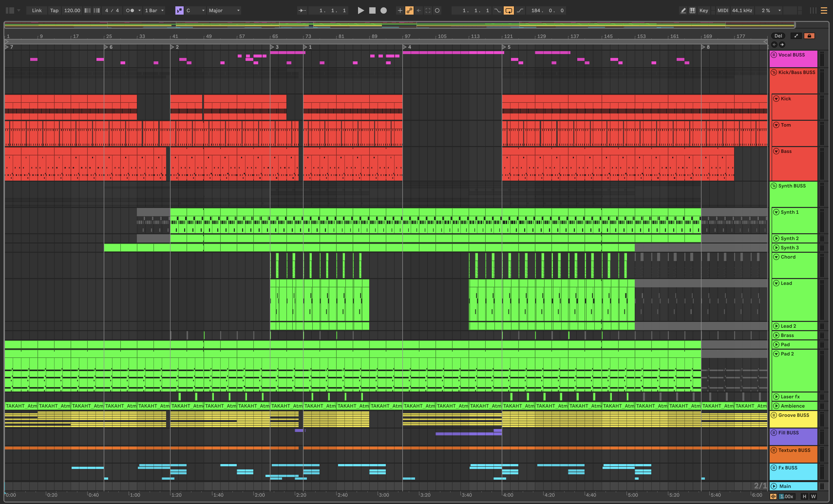
Task: Open the computer MIDI keyboard icon
Action: coord(692,10)
